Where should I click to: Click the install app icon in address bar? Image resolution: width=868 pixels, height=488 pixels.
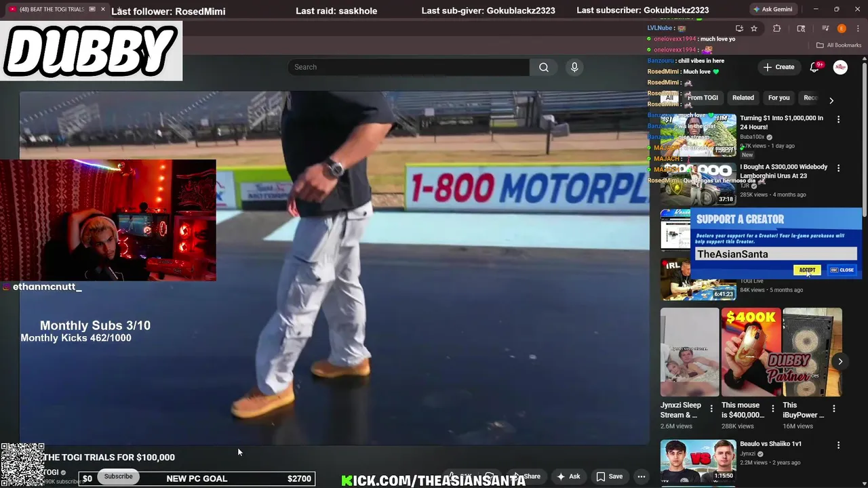coord(739,28)
